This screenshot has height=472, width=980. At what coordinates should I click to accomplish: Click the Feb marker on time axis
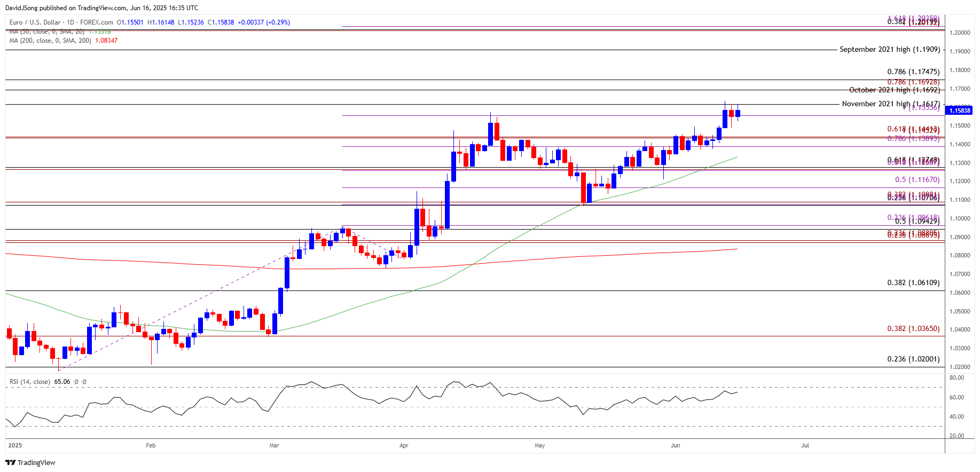pyautogui.click(x=151, y=445)
